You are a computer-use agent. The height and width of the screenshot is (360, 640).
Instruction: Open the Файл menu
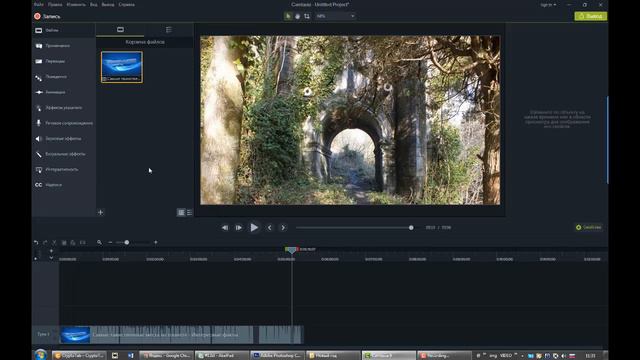coord(39,4)
